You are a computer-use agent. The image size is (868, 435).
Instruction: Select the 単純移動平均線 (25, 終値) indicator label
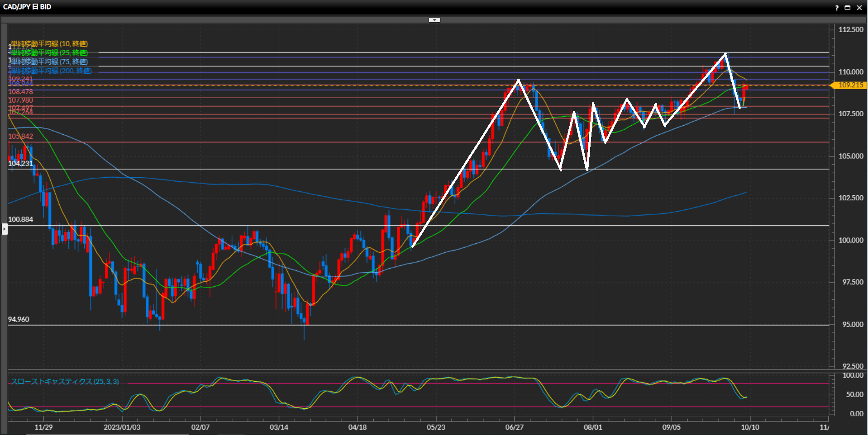click(x=49, y=53)
